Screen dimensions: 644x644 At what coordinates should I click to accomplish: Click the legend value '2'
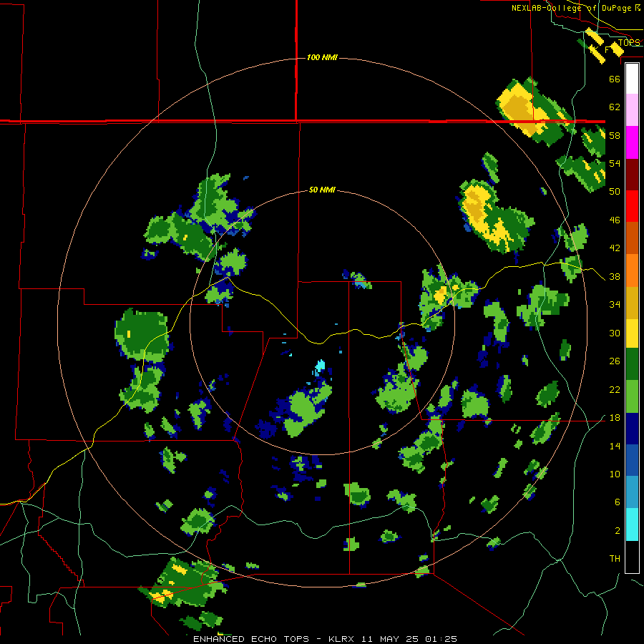coord(618,531)
